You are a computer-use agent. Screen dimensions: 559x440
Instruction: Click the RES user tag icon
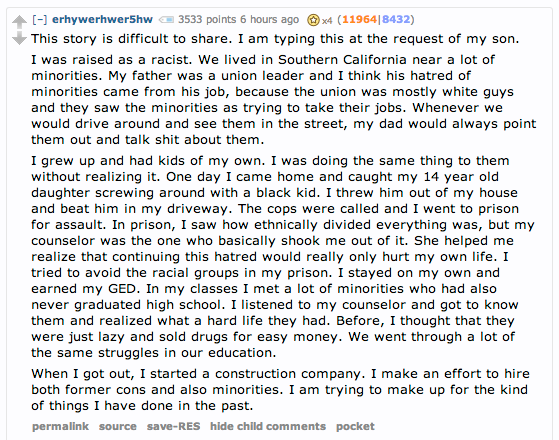166,20
